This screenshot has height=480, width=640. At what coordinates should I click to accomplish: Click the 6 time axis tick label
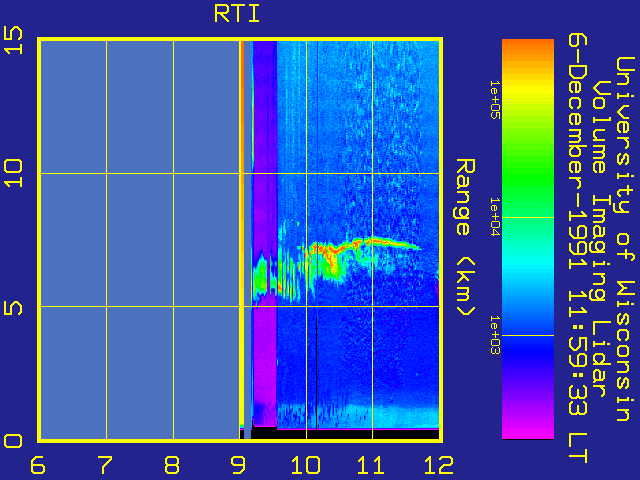38,465
